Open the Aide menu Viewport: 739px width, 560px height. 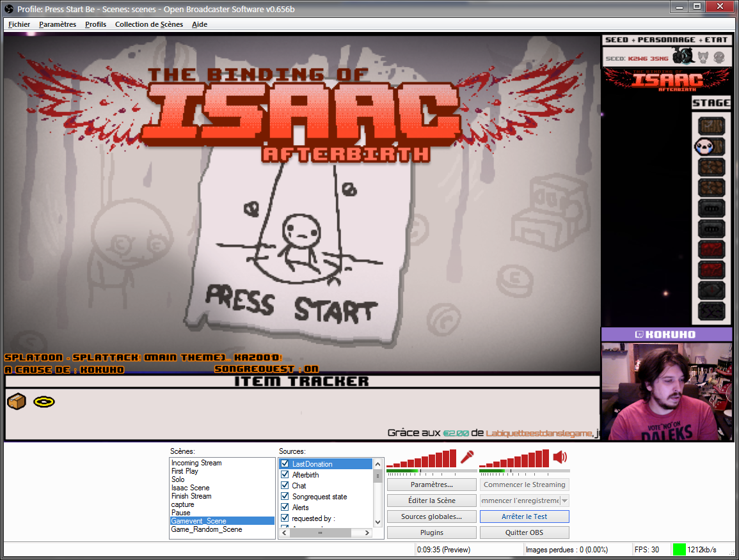click(x=200, y=24)
